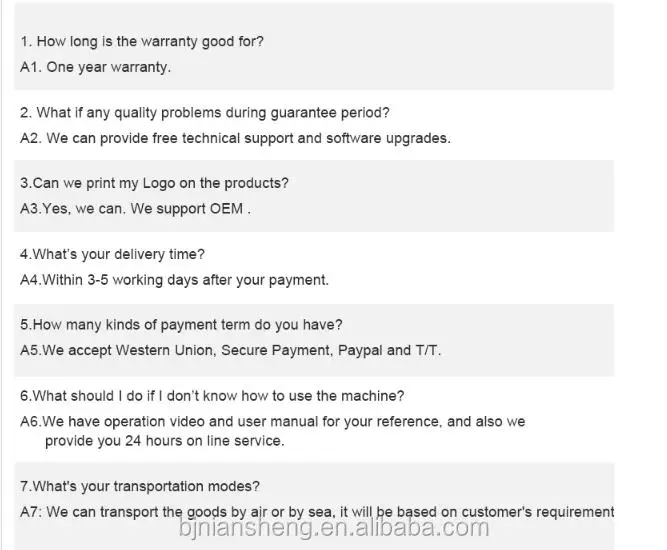Click the transport by air or sea answer

(x=317, y=512)
